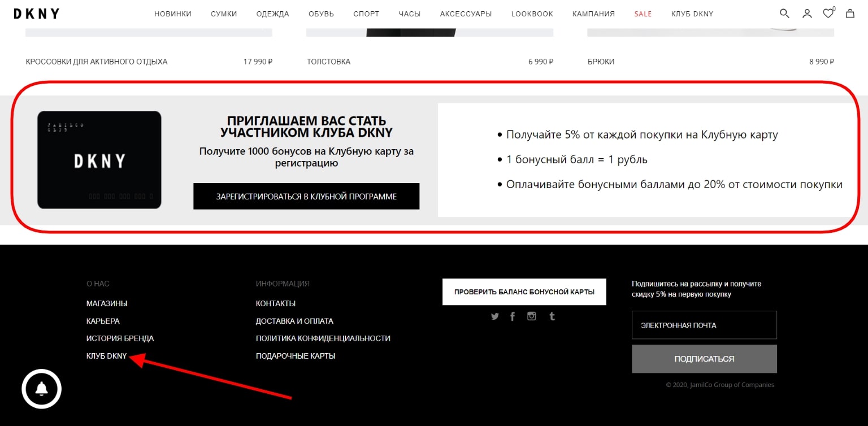The image size is (868, 426).
Task: Click the ПОДПИСАТЬСЯ button
Action: pos(704,359)
